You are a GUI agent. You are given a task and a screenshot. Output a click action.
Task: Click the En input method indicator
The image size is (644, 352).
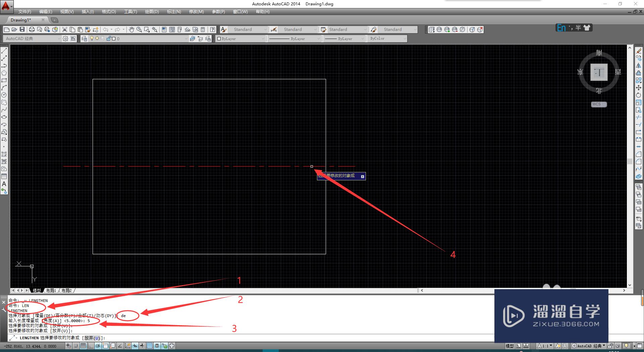point(561,28)
